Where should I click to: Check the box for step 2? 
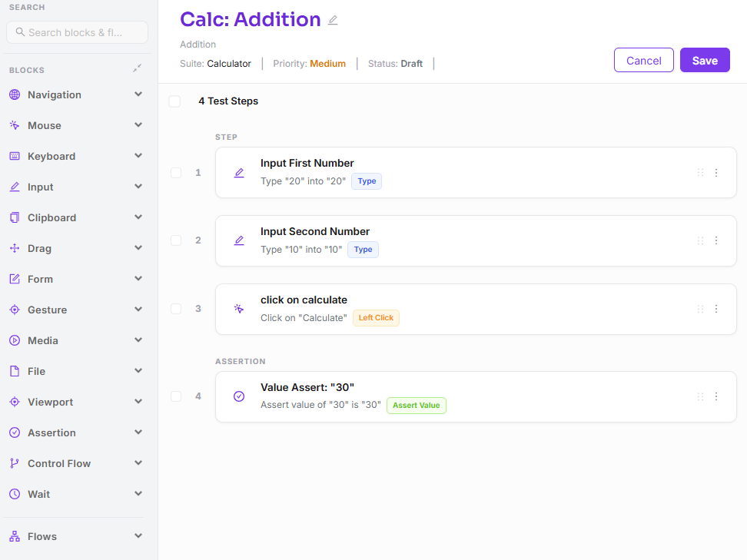coord(176,240)
